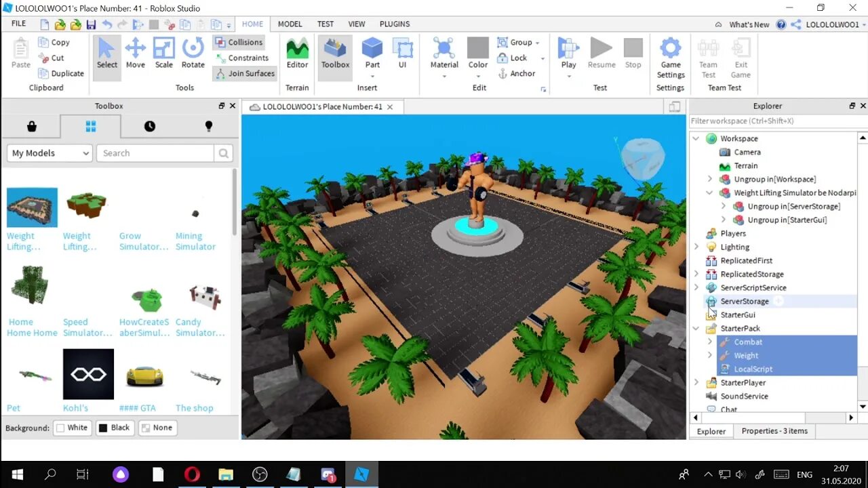Image resolution: width=868 pixels, height=488 pixels.
Task: Switch to the MODEL ribbon tab
Action: pyautogui.click(x=290, y=24)
